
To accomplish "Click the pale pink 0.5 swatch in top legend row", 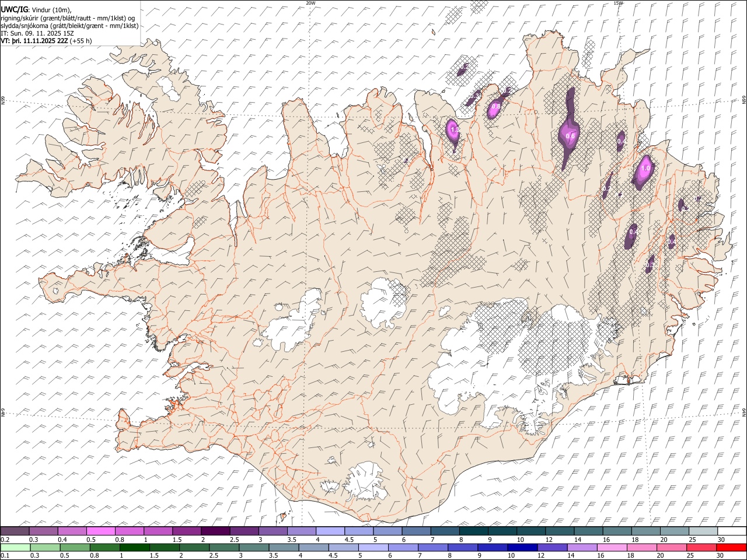I will pyautogui.click(x=100, y=531).
